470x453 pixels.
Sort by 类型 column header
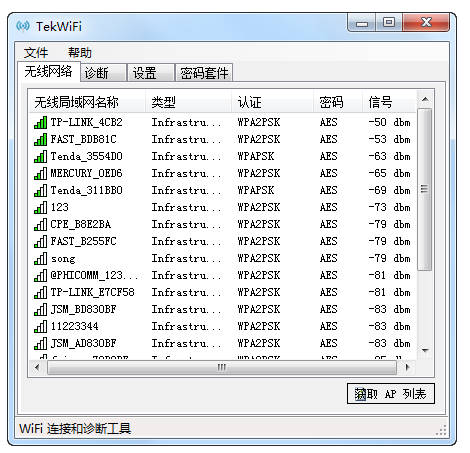point(189,102)
